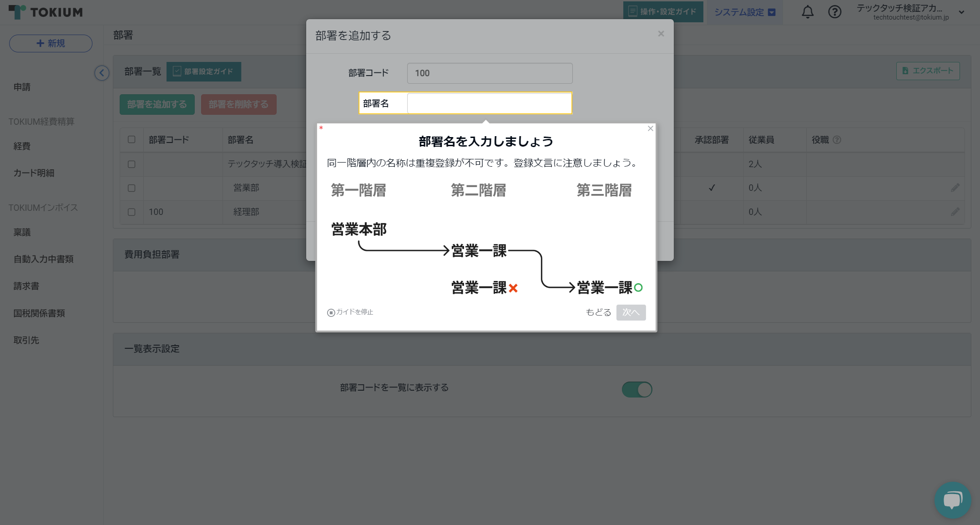Screen dimensions: 980x525
Task: Click the ガイドを停止 stop icon
Action: pyautogui.click(x=331, y=312)
